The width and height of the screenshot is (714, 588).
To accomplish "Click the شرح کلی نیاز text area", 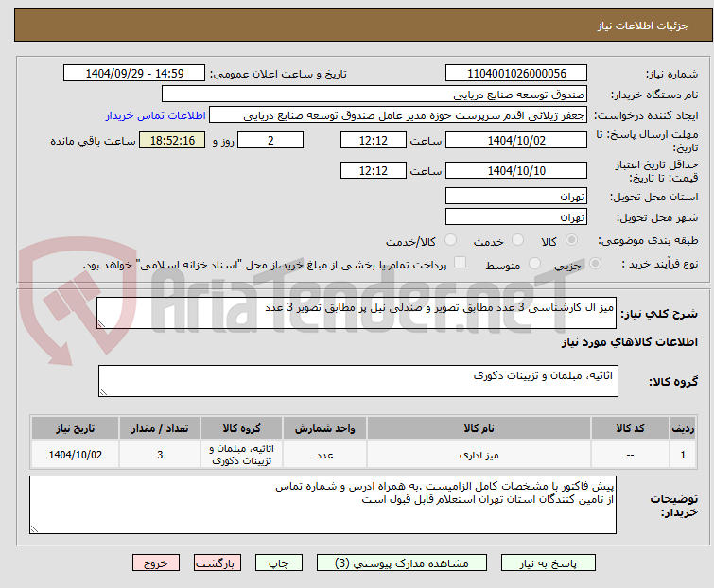I will [x=357, y=313].
